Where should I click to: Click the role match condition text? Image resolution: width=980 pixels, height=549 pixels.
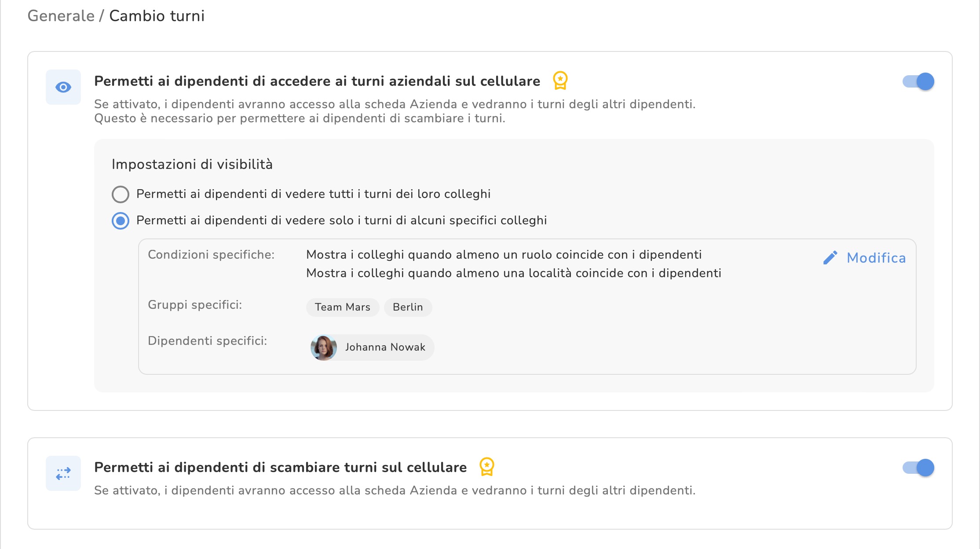tap(504, 255)
